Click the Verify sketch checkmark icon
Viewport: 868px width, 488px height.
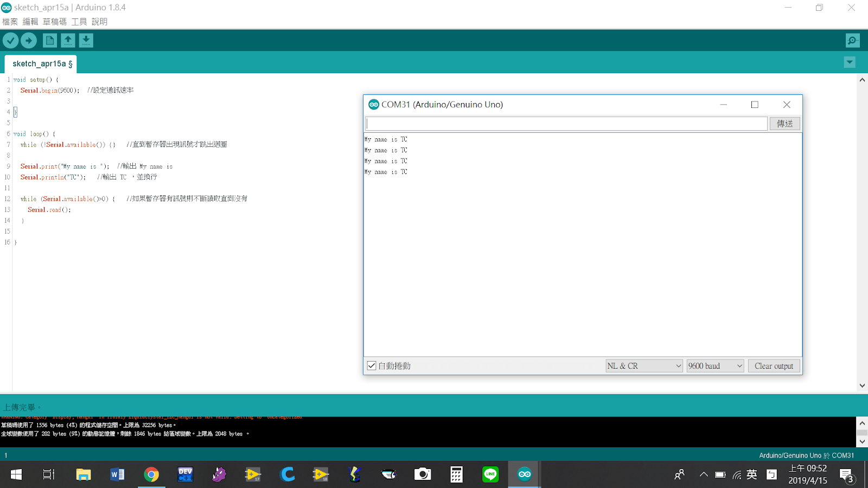[11, 41]
